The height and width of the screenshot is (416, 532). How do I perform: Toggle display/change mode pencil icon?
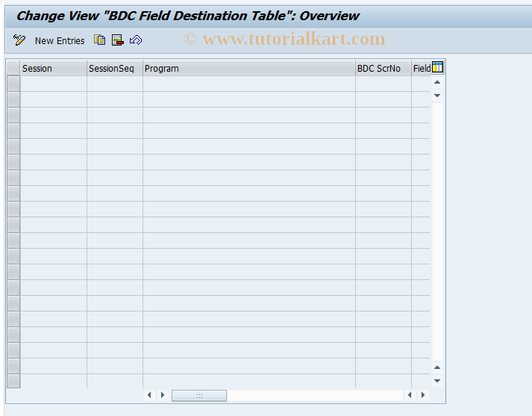[x=19, y=40]
